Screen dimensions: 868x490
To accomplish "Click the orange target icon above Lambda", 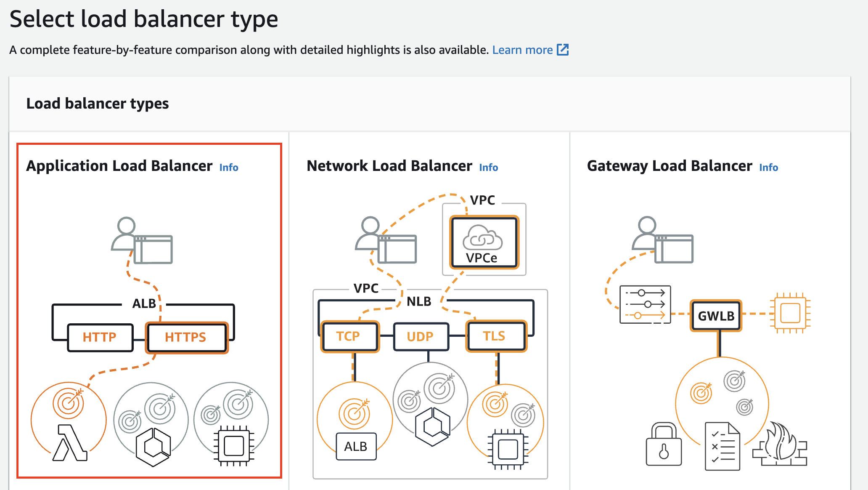I will point(68,402).
